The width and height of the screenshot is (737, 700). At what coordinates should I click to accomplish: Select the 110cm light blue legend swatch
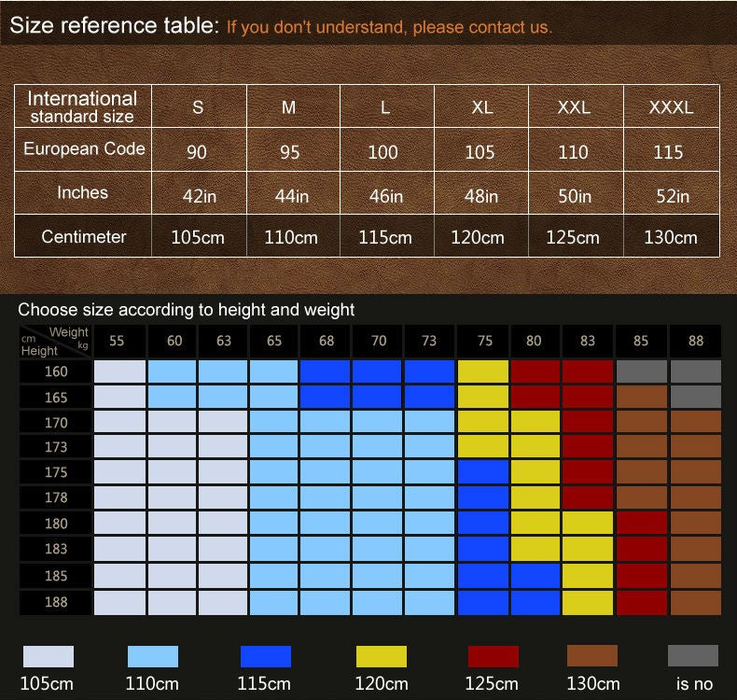(x=152, y=656)
